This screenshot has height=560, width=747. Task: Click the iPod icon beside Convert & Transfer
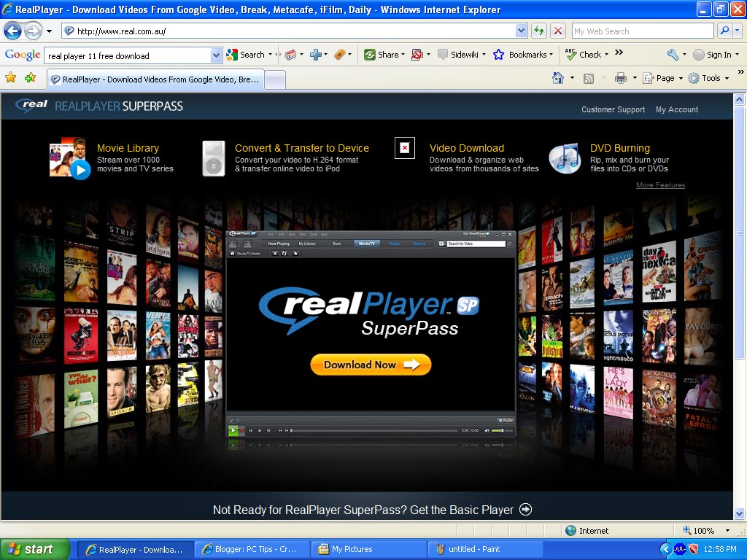click(214, 158)
